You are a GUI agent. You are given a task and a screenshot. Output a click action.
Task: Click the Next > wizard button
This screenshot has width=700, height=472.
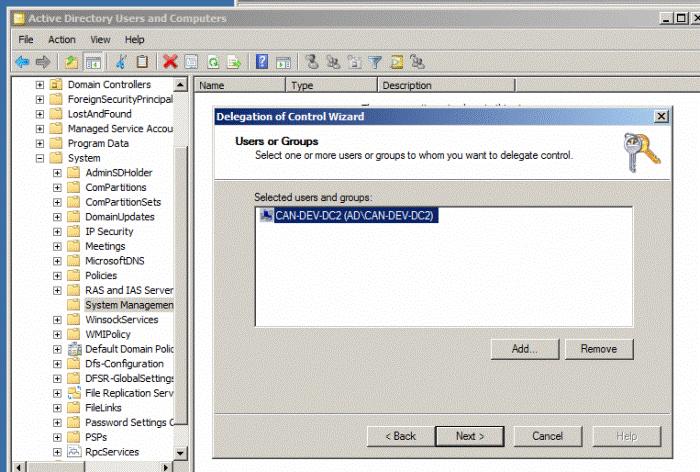[470, 436]
